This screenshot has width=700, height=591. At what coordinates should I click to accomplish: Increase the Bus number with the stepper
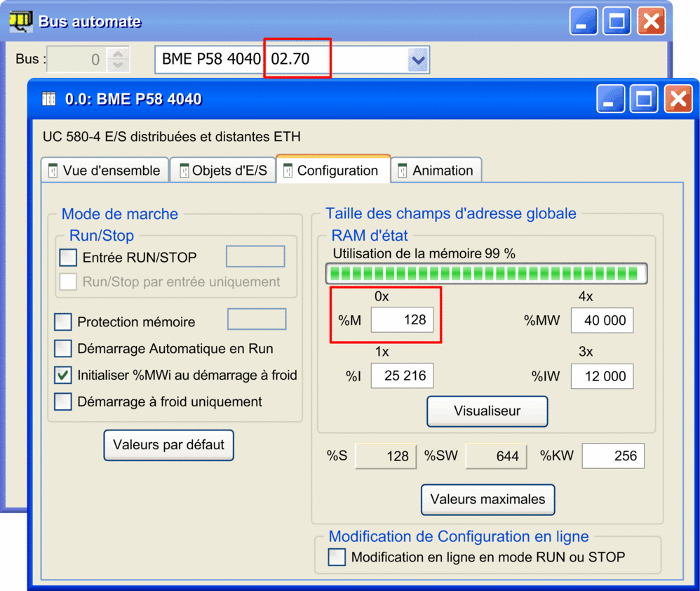118,54
